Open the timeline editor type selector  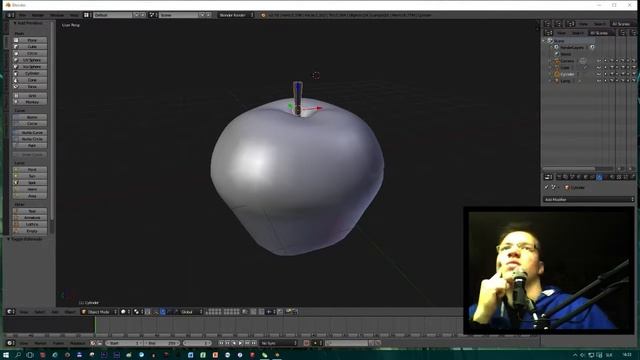pos(11,343)
